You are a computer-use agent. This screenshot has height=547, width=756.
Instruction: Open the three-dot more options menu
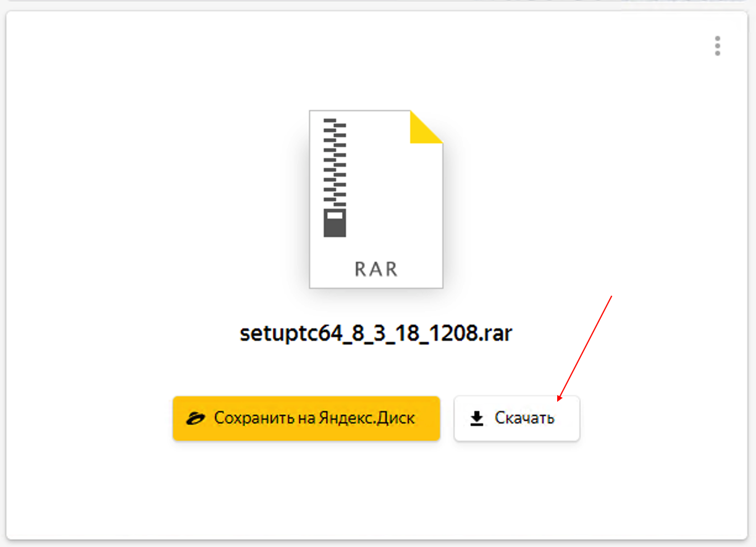point(717,46)
